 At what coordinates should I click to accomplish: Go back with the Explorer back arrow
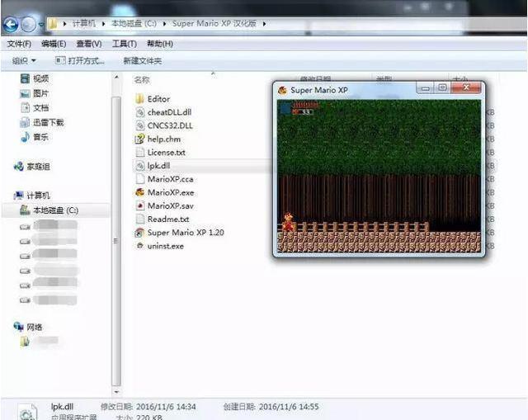[11, 25]
